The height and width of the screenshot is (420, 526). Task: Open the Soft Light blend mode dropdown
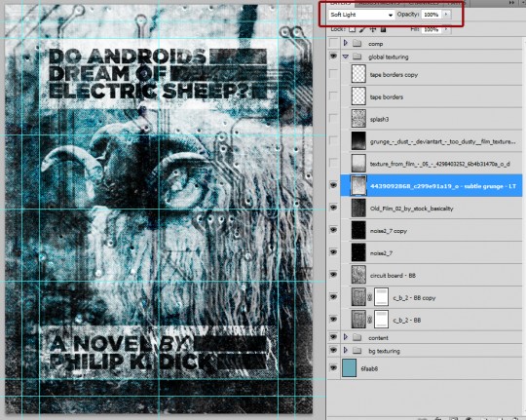361,15
